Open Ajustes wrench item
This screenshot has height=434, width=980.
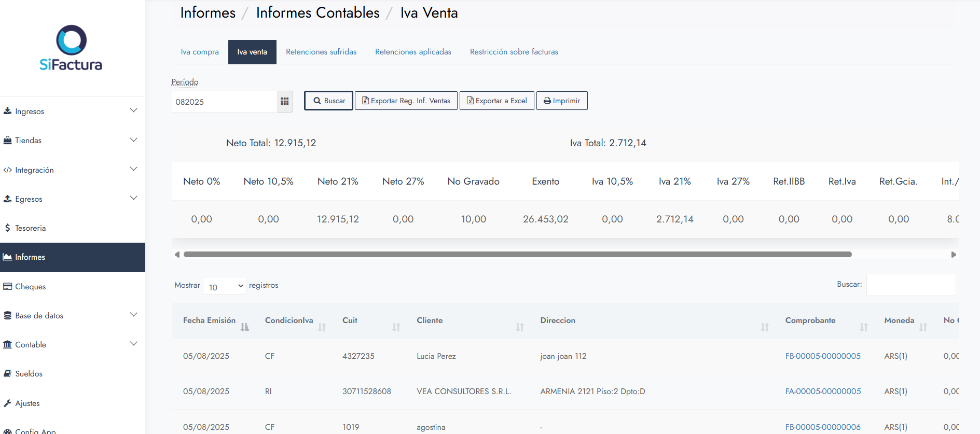coord(27,403)
